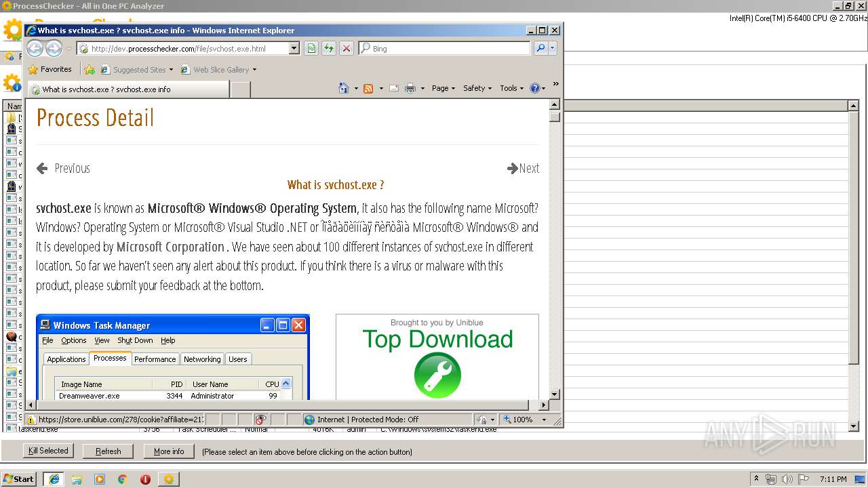Print page with printer icon
This screenshot has height=488, width=868.
(410, 88)
